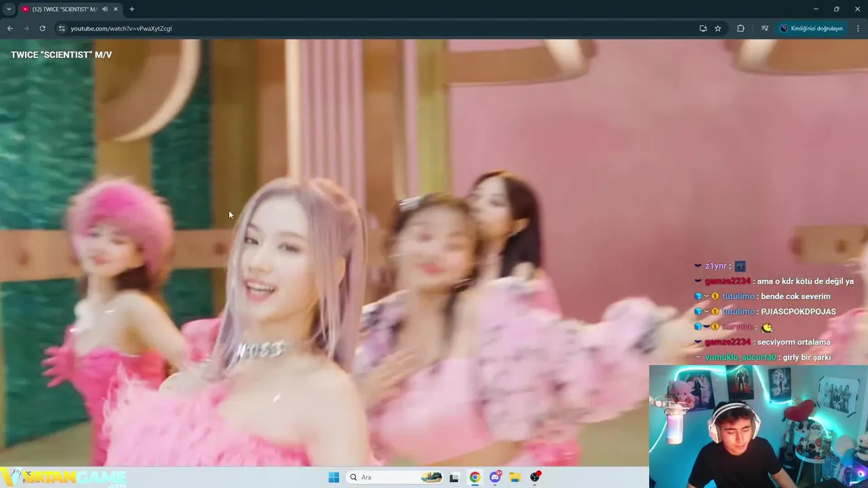Open the media controls icon in toolbar
The width and height of the screenshot is (868, 488).
[x=765, y=28]
